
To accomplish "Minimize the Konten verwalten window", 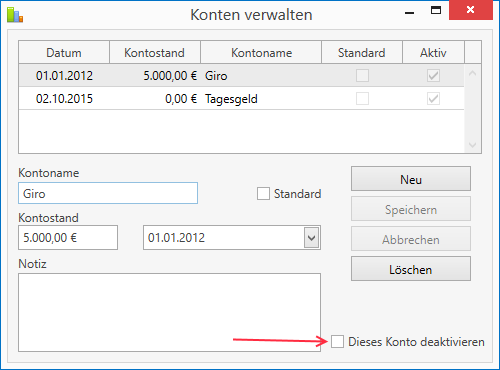I will pos(409,12).
